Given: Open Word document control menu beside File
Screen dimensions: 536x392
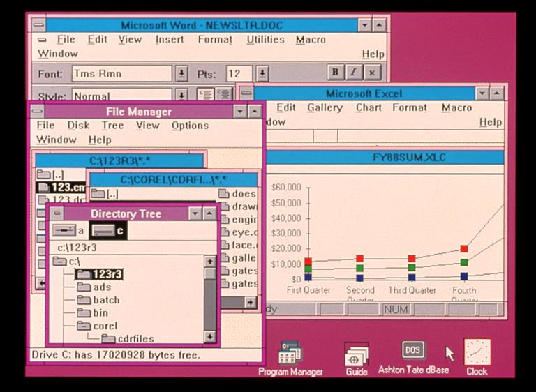Looking at the screenshot, I should [x=42, y=40].
